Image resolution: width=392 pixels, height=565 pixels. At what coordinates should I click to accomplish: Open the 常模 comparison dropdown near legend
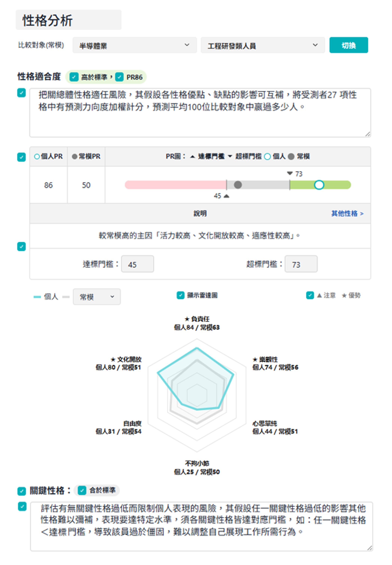[x=97, y=297]
